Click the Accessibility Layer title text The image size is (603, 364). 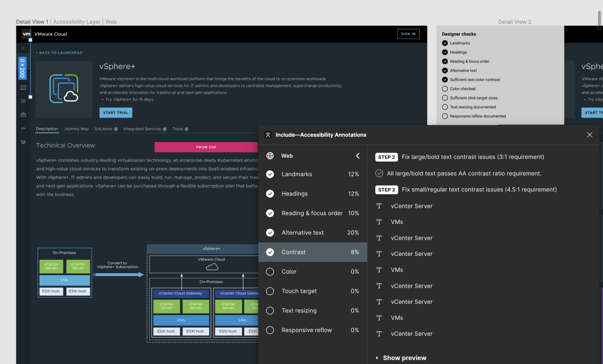[x=77, y=22]
